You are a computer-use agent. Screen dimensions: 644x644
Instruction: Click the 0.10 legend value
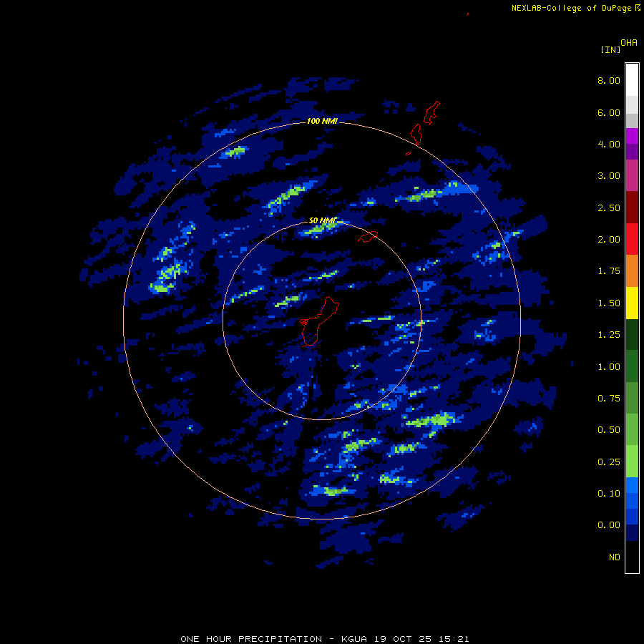tap(609, 494)
